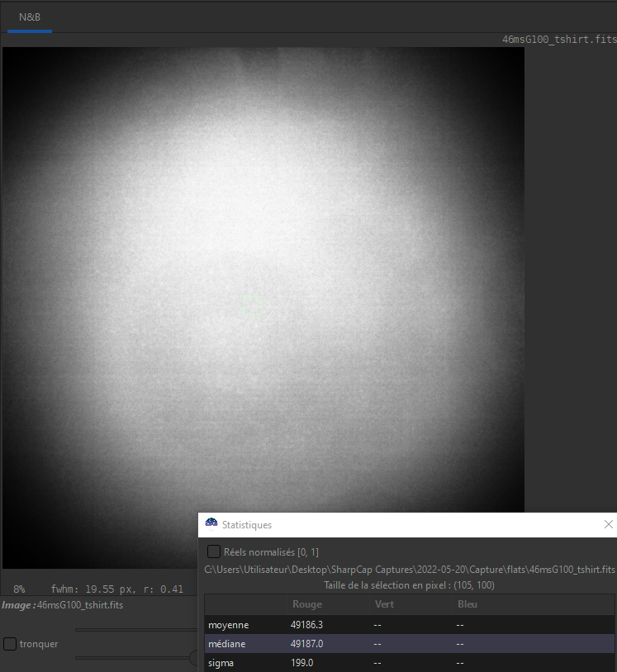
Task: Click the médiane value 49187.0
Action: (306, 644)
